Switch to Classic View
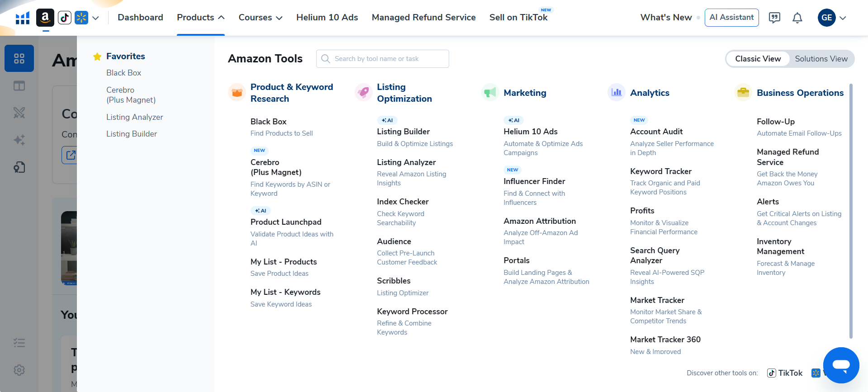Viewport: 868px width, 392px height. [758, 59]
